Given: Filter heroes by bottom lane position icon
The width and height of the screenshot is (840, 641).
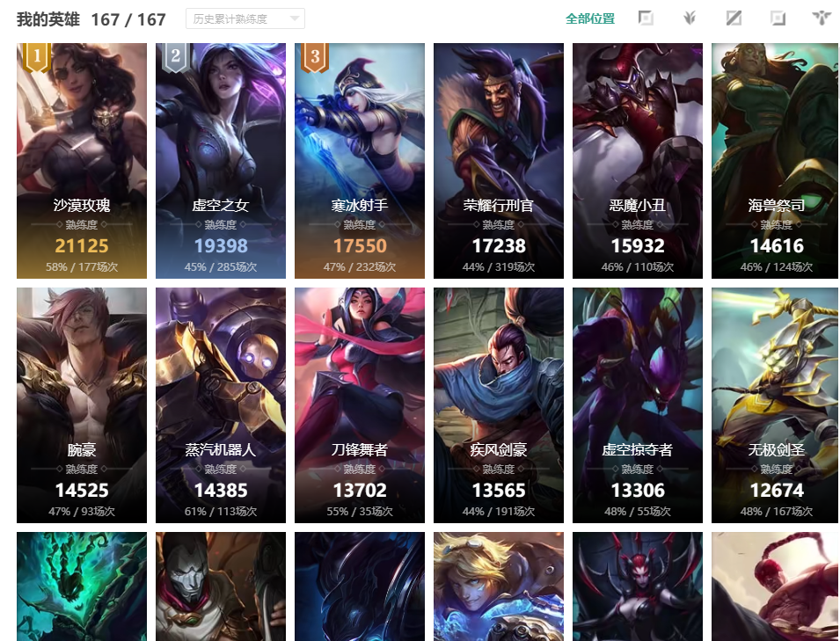Looking at the screenshot, I should tap(778, 18).
